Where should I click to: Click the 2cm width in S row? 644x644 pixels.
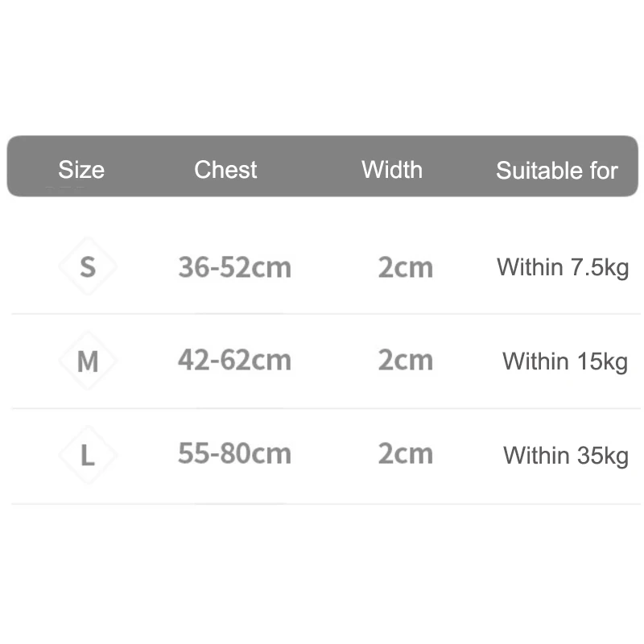(x=406, y=267)
